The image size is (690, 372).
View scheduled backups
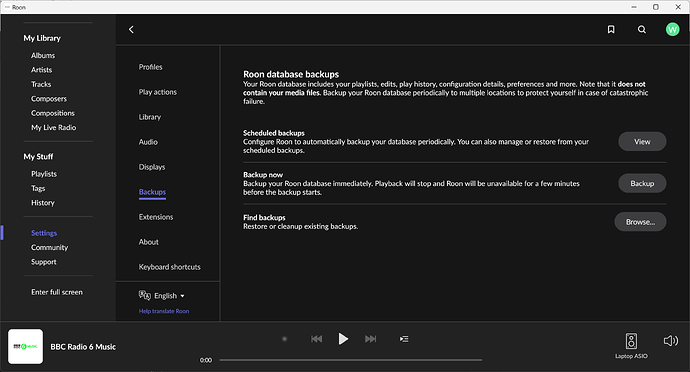642,141
